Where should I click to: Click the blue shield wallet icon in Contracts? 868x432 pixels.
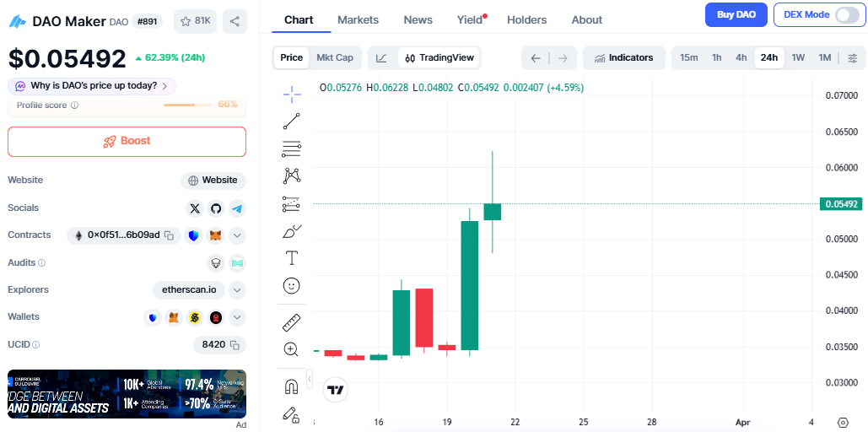(194, 236)
